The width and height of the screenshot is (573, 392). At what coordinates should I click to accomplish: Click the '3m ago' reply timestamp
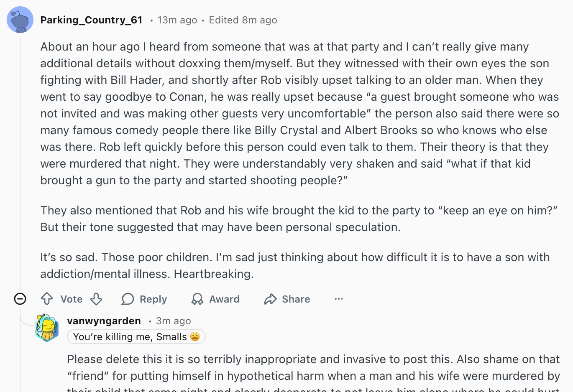tap(173, 321)
